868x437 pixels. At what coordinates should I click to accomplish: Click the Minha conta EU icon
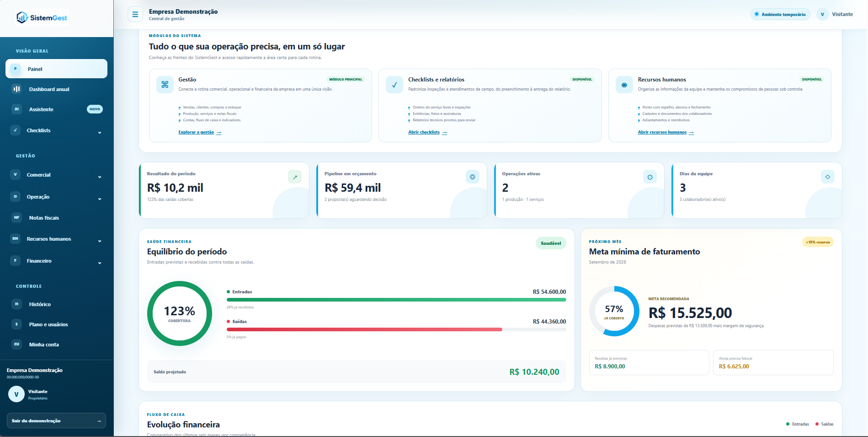(16, 344)
